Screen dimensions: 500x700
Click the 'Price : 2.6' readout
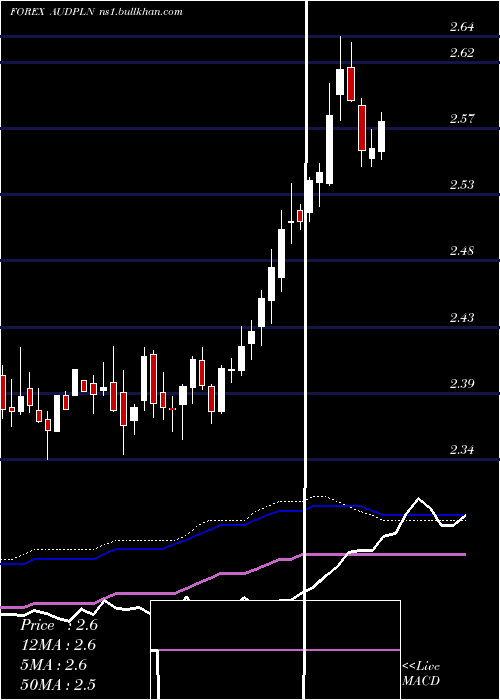pos(59,625)
